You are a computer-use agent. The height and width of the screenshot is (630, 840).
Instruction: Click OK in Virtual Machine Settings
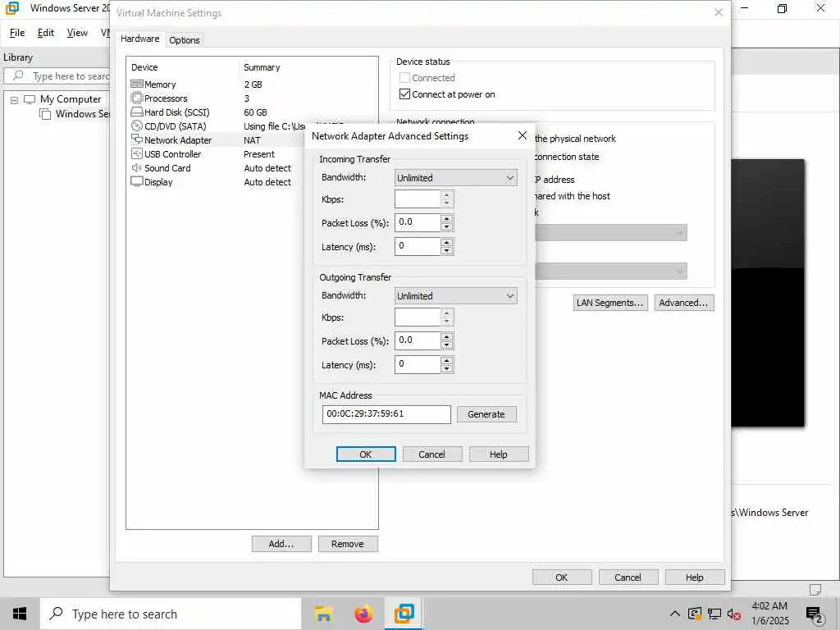[x=561, y=577]
